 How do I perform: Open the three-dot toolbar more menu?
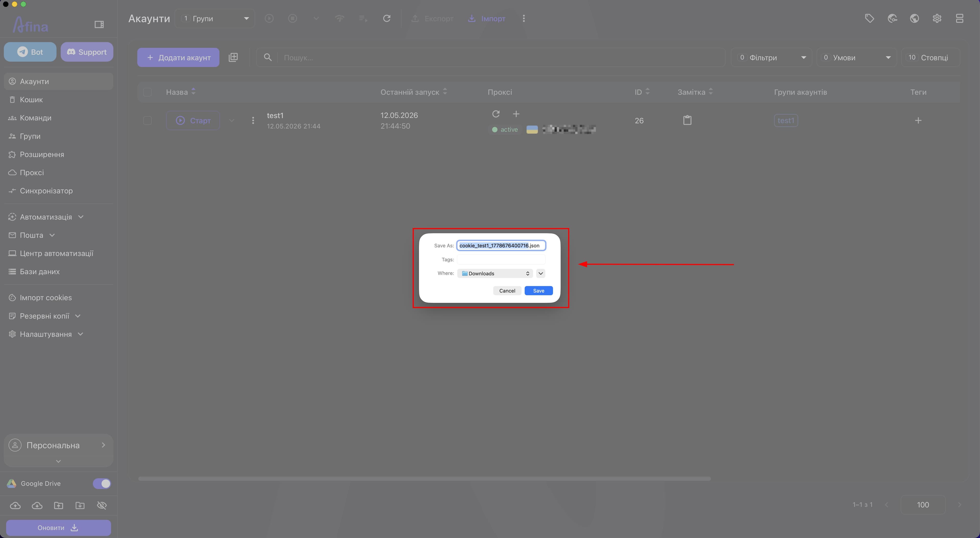point(524,18)
